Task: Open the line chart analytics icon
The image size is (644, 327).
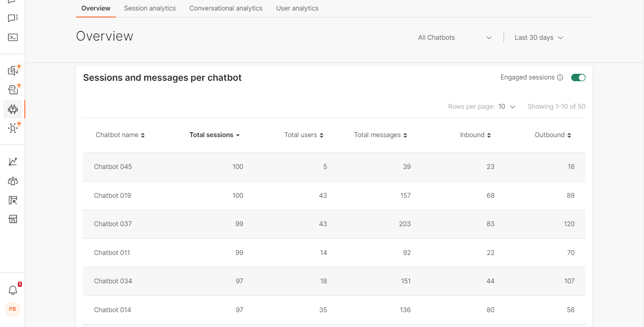Action: (13, 162)
